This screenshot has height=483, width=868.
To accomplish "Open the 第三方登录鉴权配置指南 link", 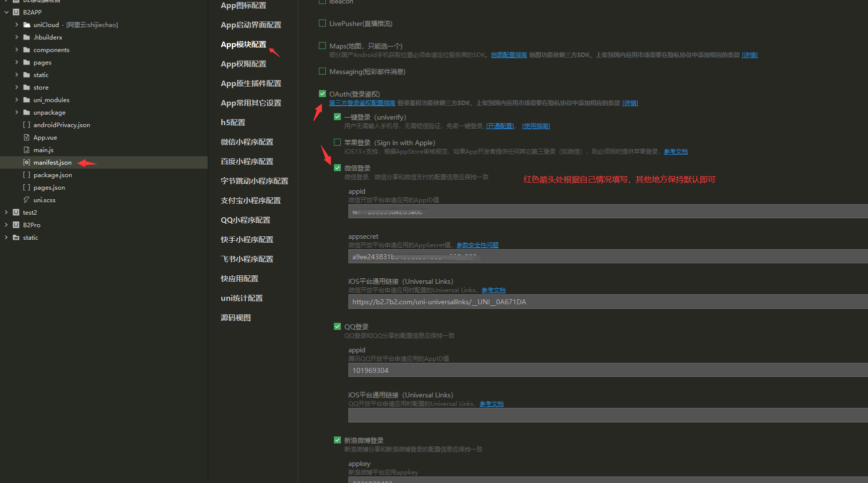I will pyautogui.click(x=362, y=103).
